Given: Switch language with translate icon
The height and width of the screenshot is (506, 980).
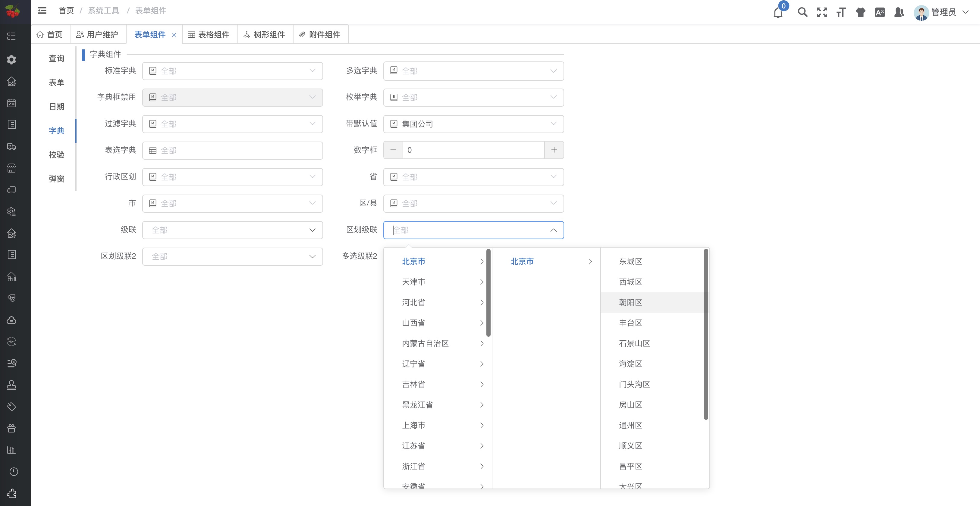Looking at the screenshot, I should click(880, 12).
